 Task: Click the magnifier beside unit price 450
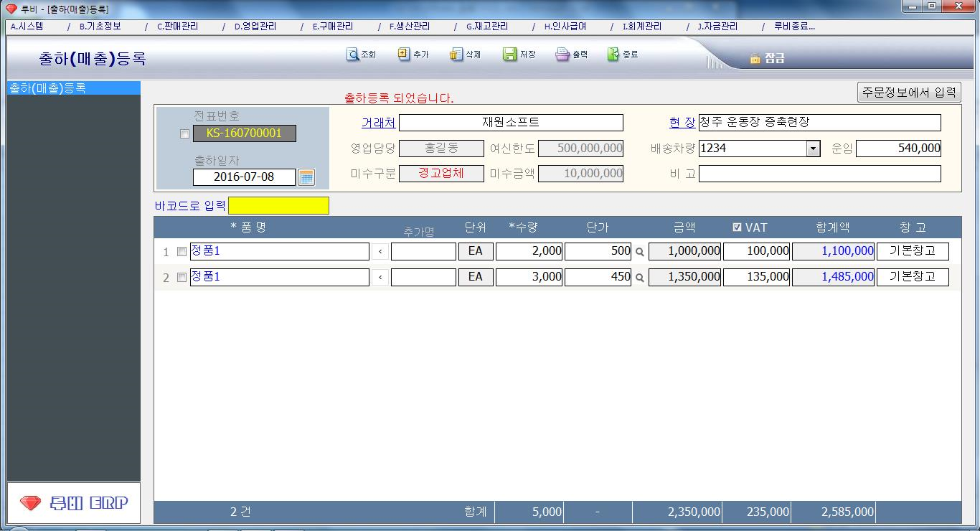(640, 277)
